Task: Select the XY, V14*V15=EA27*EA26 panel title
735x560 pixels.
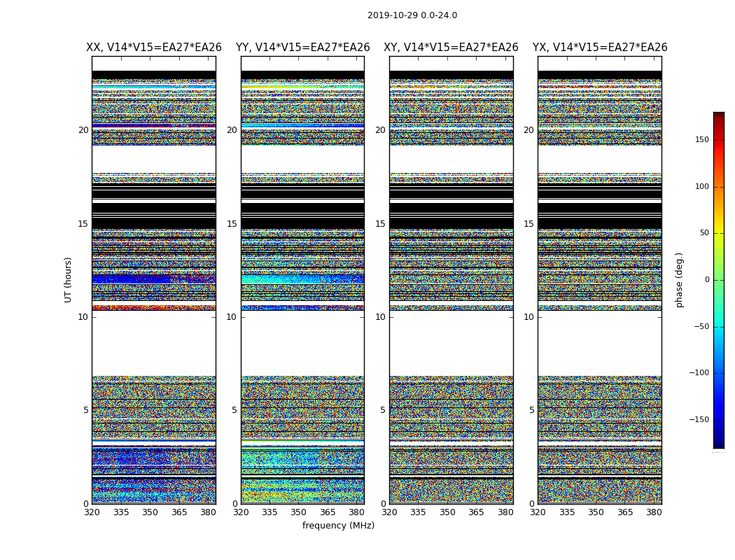Action: point(451,48)
